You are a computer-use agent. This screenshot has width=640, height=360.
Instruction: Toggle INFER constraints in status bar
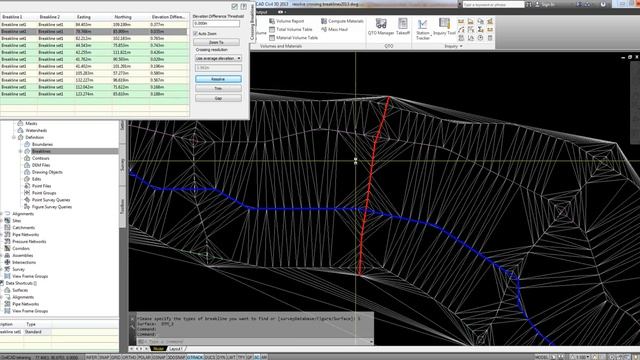[91, 357]
